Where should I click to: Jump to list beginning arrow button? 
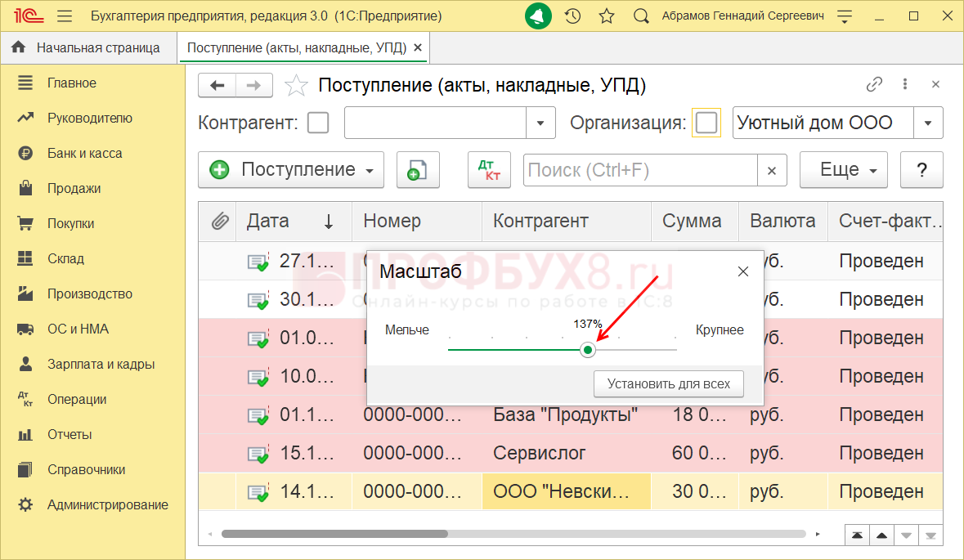pyautogui.click(x=857, y=535)
